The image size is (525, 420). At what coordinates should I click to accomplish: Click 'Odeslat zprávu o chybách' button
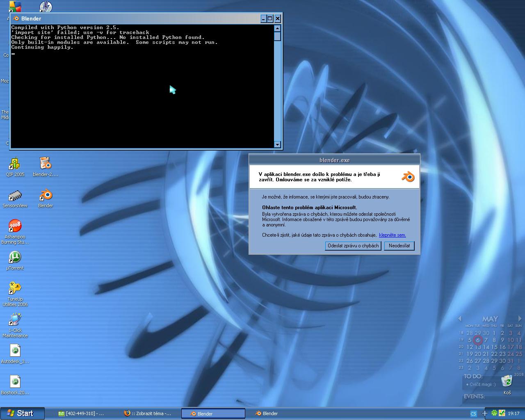click(353, 246)
